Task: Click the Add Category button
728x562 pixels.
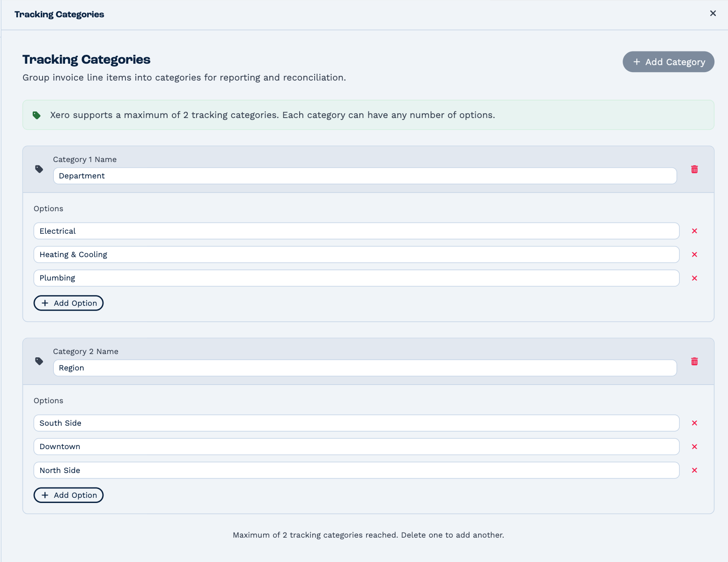Action: pyautogui.click(x=668, y=62)
